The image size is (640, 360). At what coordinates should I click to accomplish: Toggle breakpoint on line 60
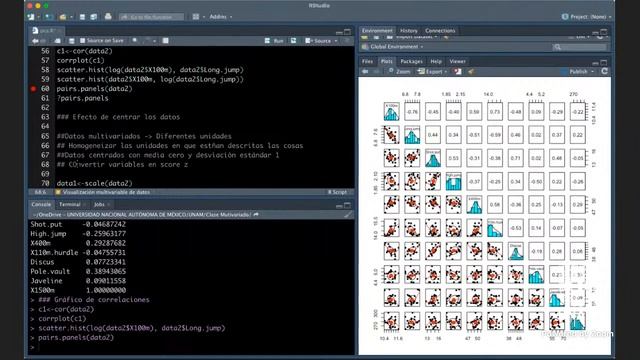point(33,89)
